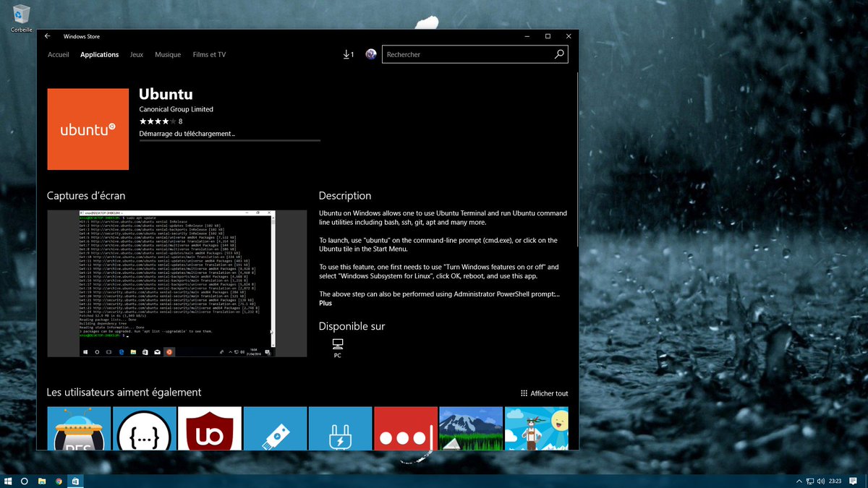The image size is (868, 488).
Task: Click Afficher tout link
Action: pyautogui.click(x=544, y=393)
